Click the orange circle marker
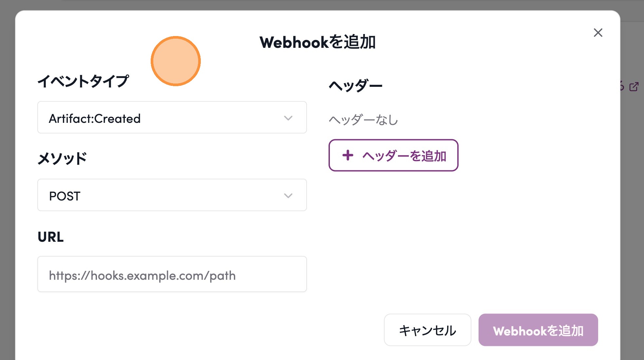 point(176,61)
